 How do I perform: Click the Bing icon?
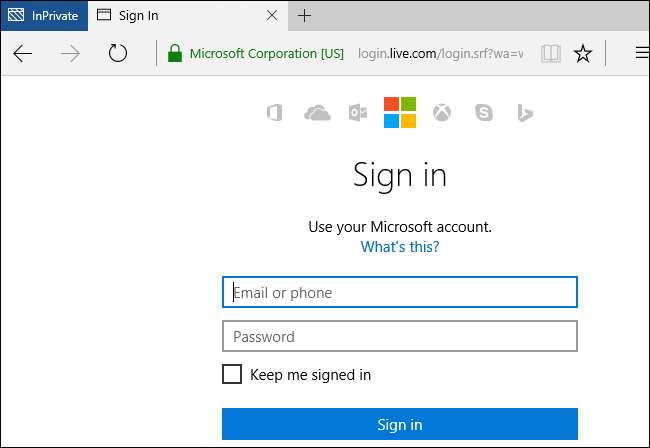coord(525,113)
